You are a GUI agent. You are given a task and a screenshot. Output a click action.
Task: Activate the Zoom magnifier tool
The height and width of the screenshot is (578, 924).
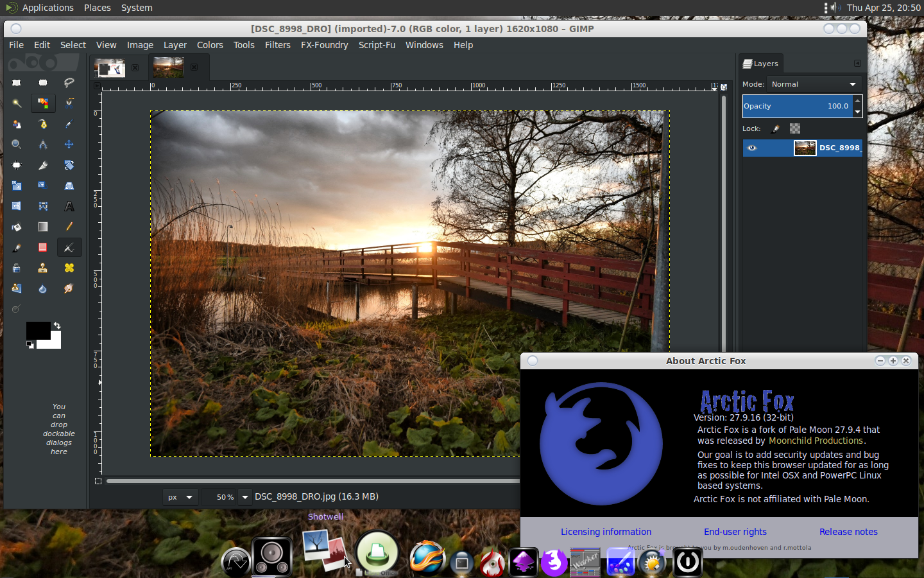(17, 144)
